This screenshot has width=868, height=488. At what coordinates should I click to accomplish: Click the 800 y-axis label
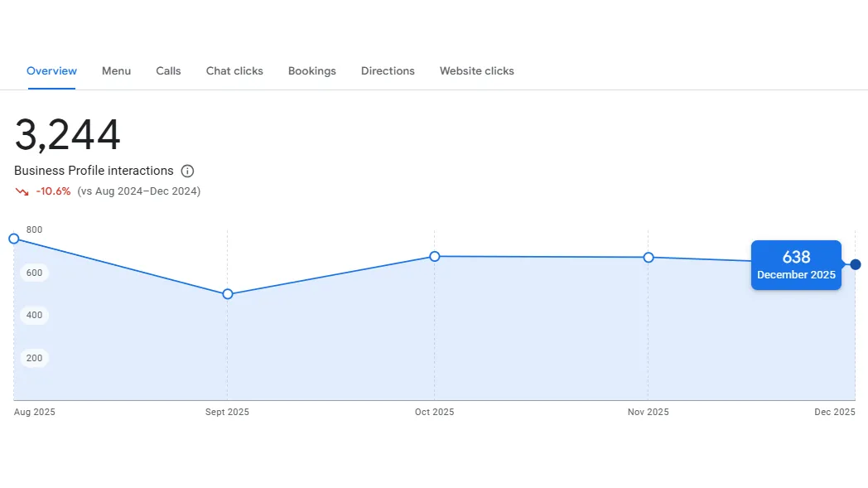[x=34, y=230]
